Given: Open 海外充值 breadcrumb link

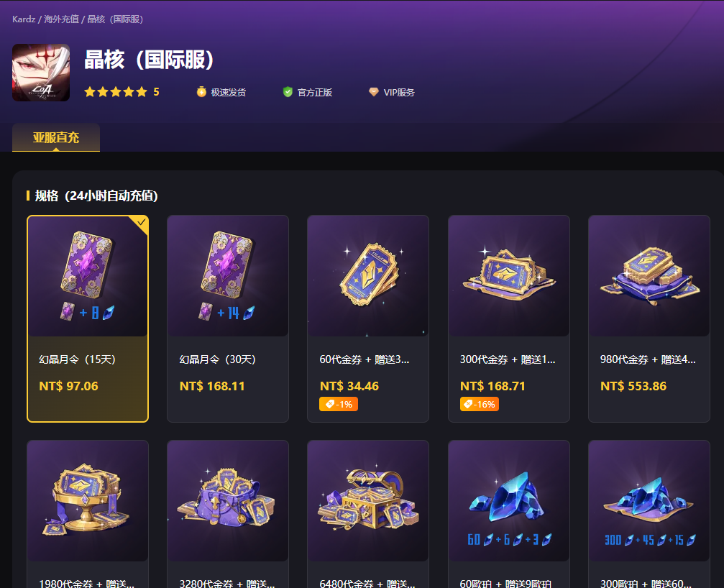Looking at the screenshot, I should (61, 19).
